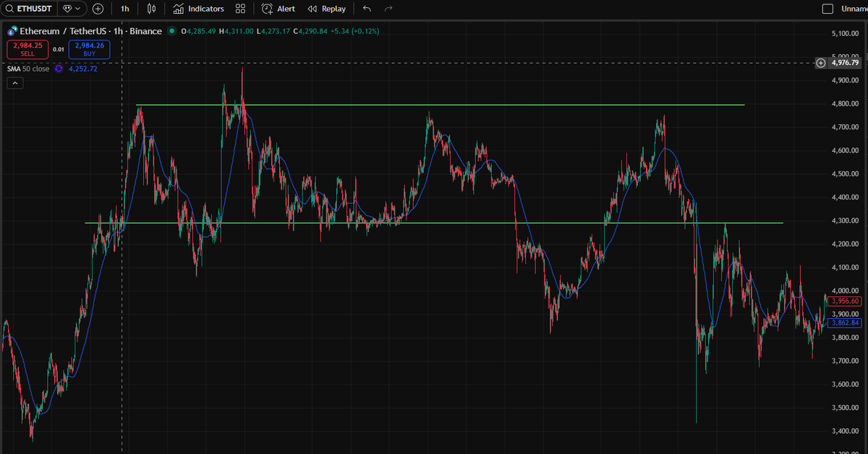Click the 3,400.00 price scale label
The image size is (868, 454).
coord(845,432)
